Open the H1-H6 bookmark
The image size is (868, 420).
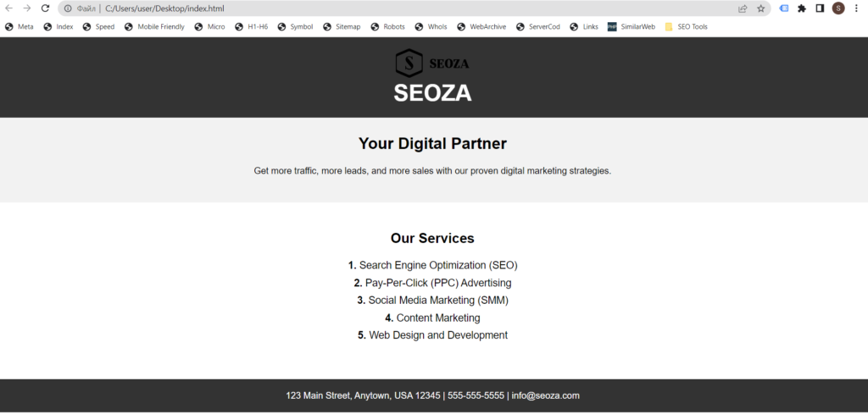[x=251, y=26]
